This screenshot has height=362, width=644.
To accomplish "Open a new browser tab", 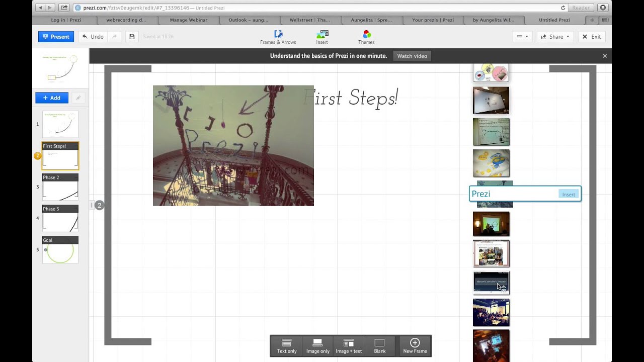I will [x=592, y=20].
